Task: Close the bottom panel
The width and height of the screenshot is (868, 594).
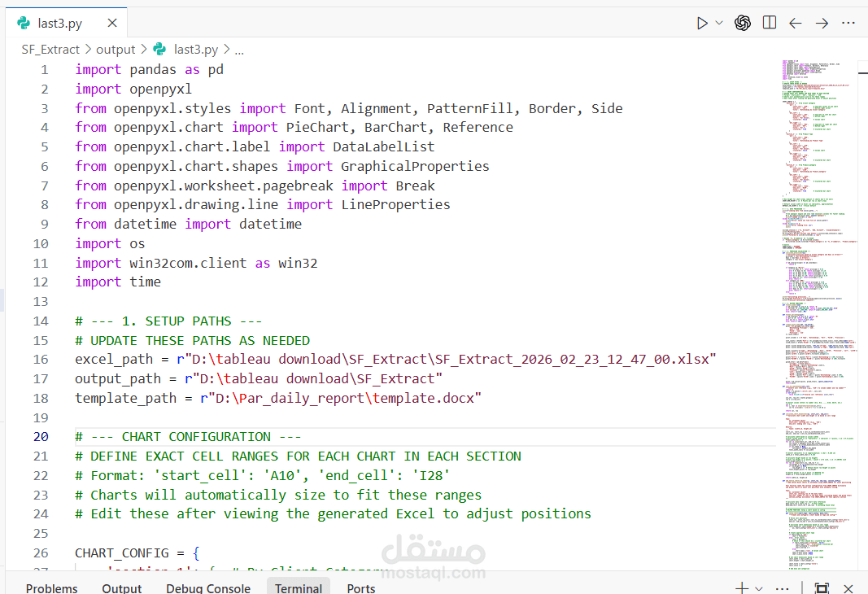Action: pyautogui.click(x=848, y=588)
